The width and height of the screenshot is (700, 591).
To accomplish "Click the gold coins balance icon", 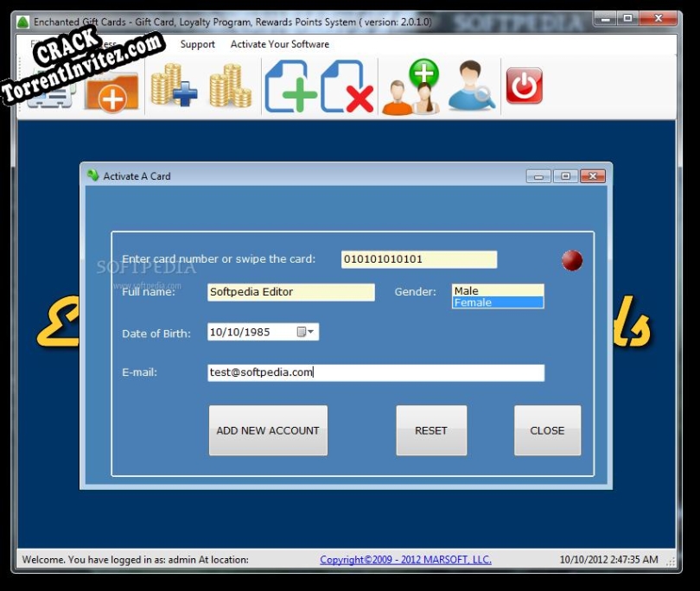I will (x=230, y=88).
